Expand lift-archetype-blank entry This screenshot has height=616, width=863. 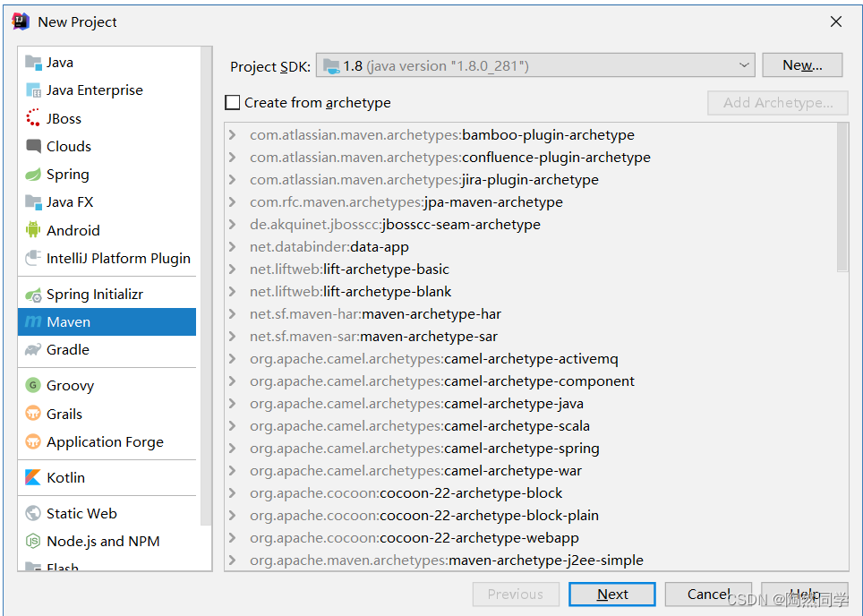tap(232, 291)
